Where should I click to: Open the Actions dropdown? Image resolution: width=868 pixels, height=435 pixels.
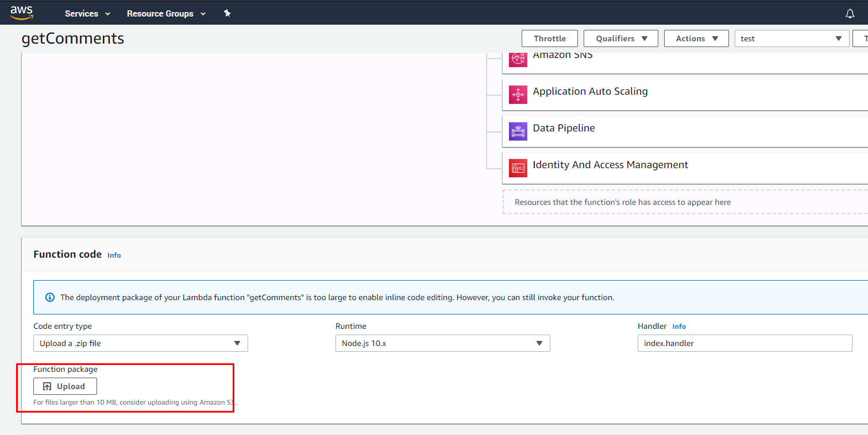696,38
